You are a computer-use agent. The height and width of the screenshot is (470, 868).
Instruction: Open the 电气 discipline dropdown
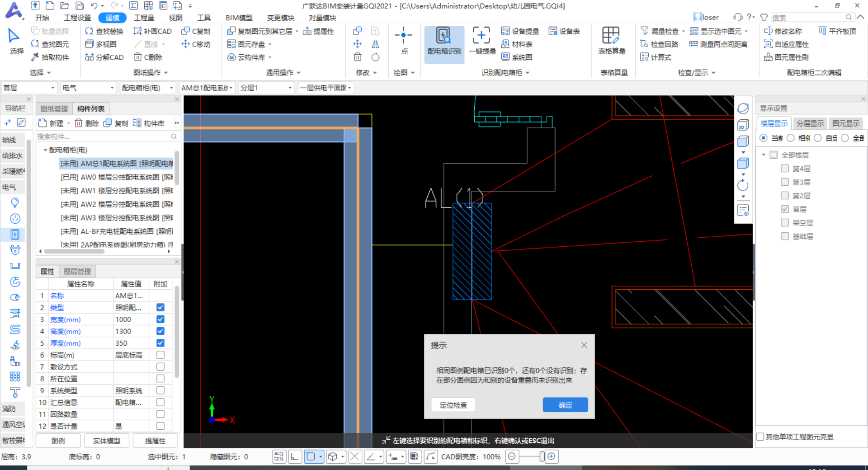pos(88,88)
